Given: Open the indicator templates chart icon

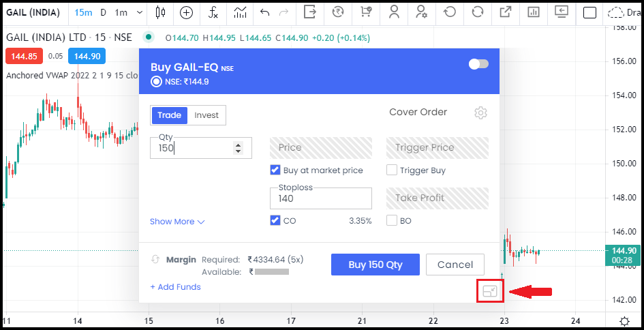Looking at the screenshot, I should coord(240,13).
